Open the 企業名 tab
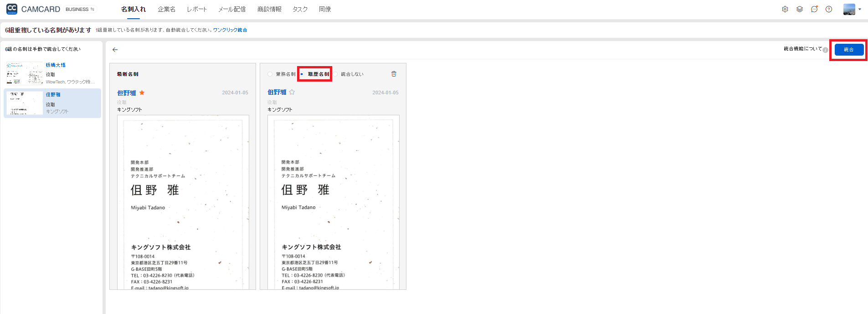 pos(167,9)
